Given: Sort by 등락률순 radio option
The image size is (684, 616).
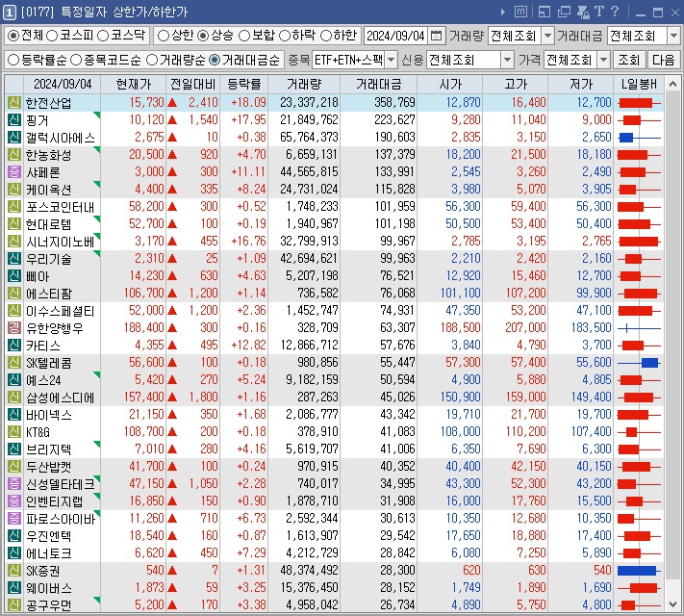Looking at the screenshot, I should pos(14,61).
